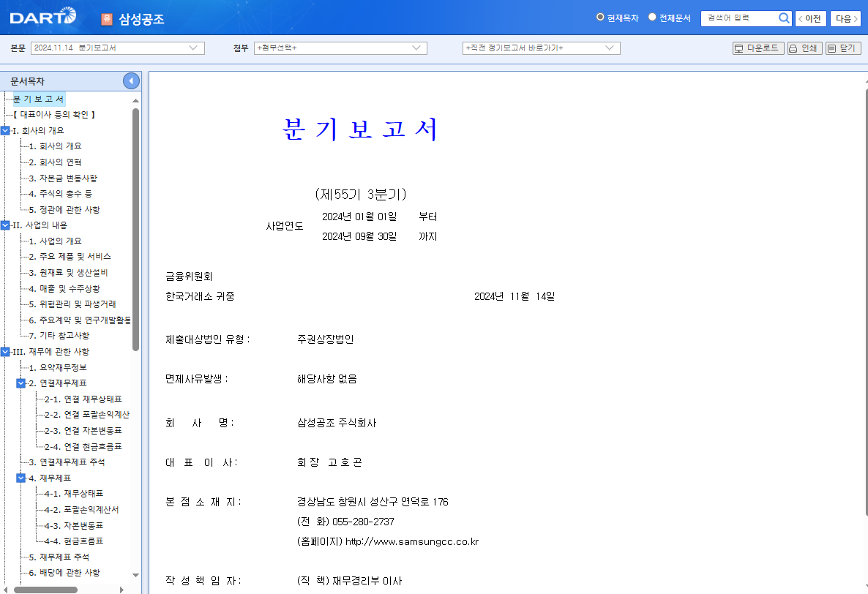
Task: Collapse the 문서목차 sidebar with the arrow icon
Action: [131, 80]
